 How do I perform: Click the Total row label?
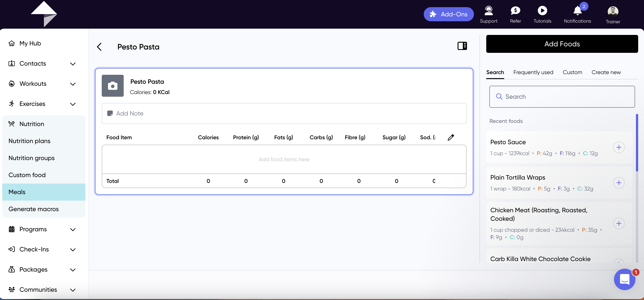pos(112,181)
